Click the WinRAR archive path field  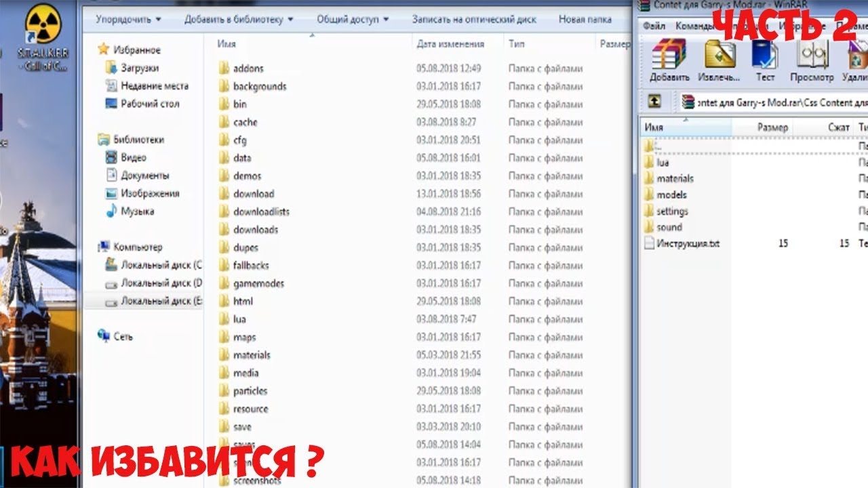coord(774,102)
